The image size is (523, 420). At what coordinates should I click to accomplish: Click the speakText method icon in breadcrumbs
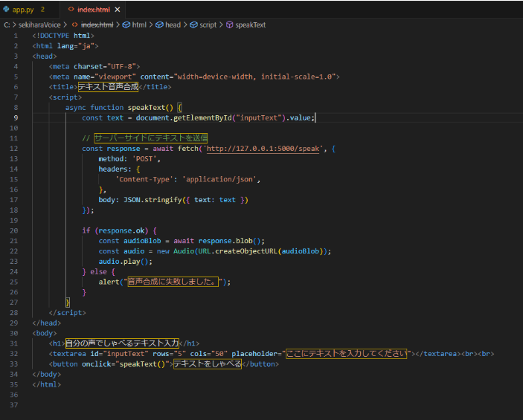(229, 25)
